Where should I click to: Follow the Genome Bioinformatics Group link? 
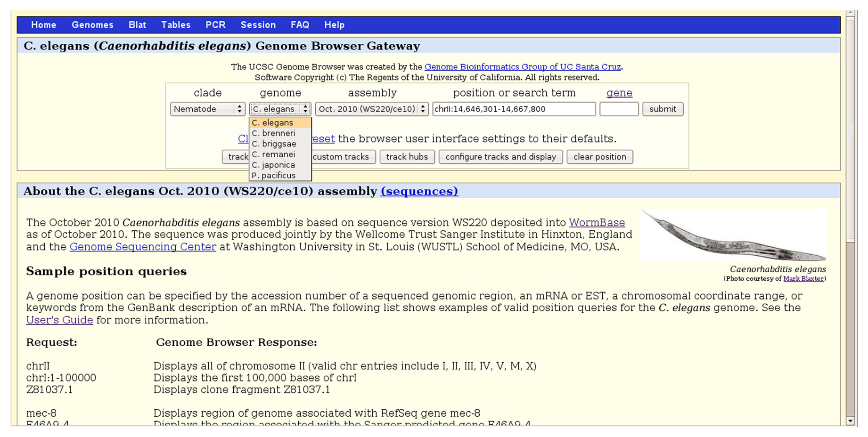click(x=523, y=67)
